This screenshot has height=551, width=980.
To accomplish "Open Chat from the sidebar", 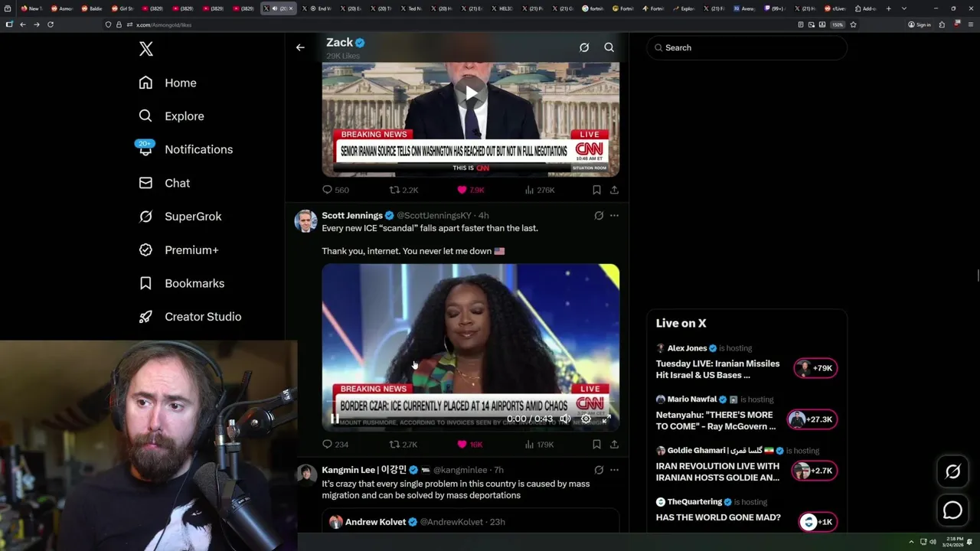I will (x=164, y=183).
